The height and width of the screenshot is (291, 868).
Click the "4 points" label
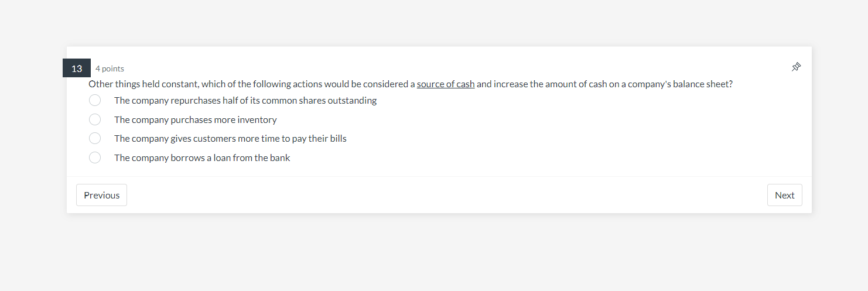click(x=110, y=69)
